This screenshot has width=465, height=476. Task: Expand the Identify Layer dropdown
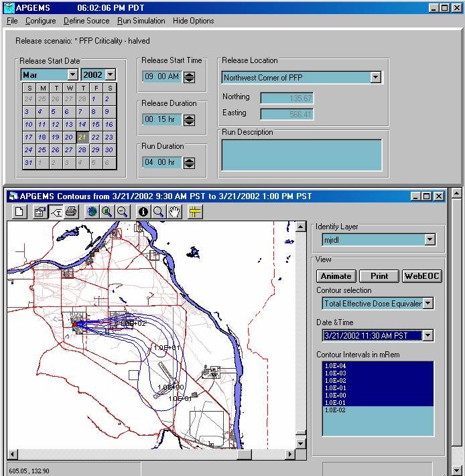(x=429, y=239)
